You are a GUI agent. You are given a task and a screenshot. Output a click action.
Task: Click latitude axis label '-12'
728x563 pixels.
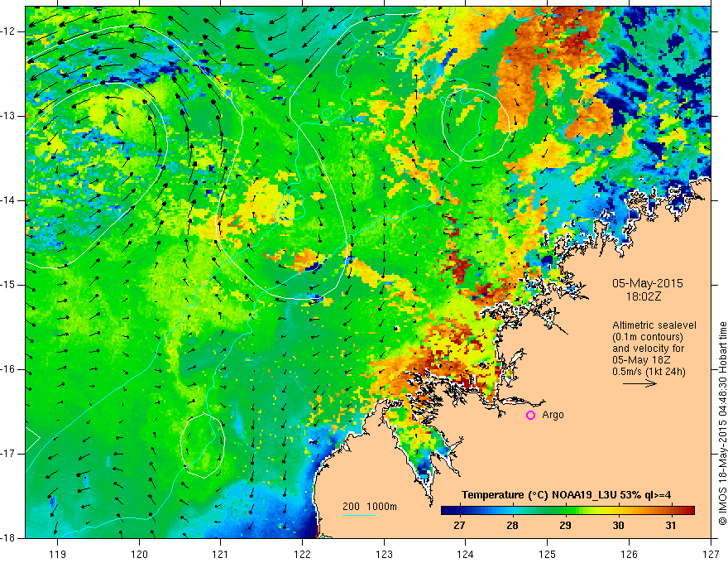[x=8, y=31]
